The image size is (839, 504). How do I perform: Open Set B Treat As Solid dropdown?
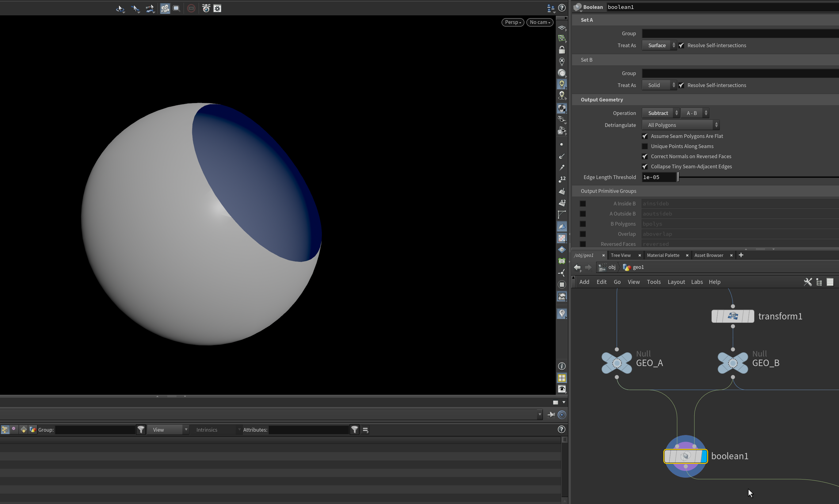[x=659, y=85]
